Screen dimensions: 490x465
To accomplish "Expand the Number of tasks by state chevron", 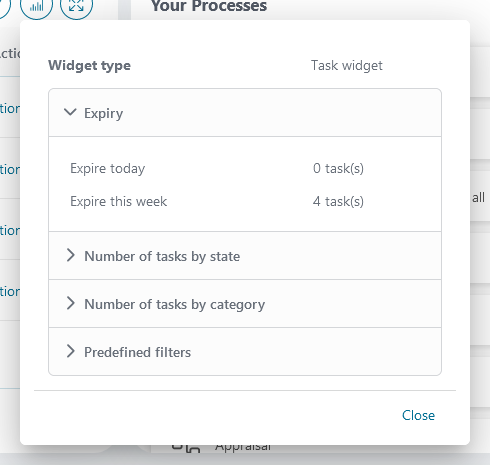I will [70, 255].
